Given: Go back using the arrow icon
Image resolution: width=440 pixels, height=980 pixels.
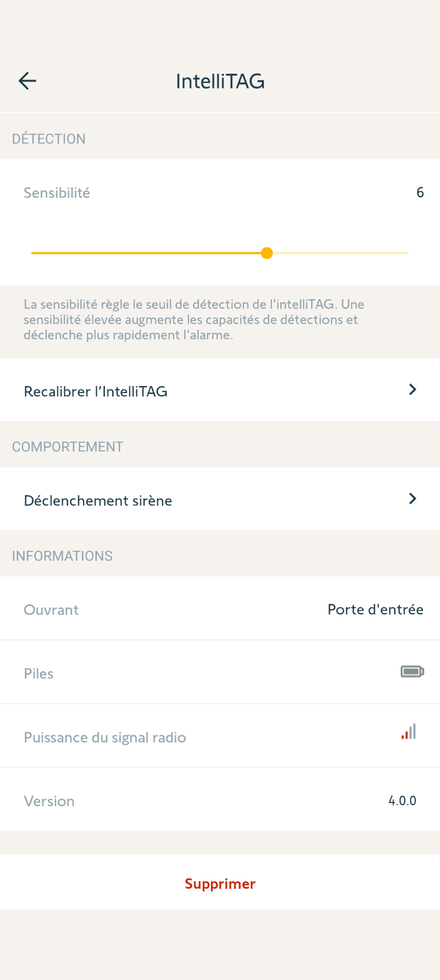Looking at the screenshot, I should pos(27,81).
